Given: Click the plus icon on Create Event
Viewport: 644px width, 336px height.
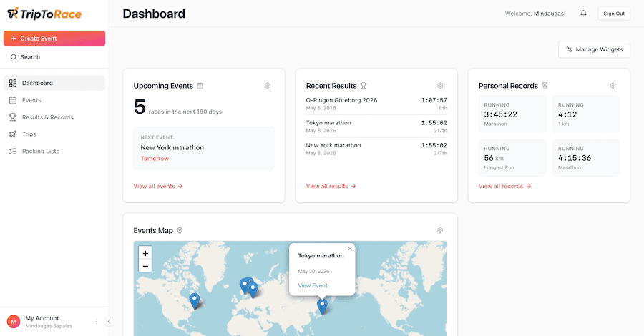Looking at the screenshot, I should tap(14, 38).
